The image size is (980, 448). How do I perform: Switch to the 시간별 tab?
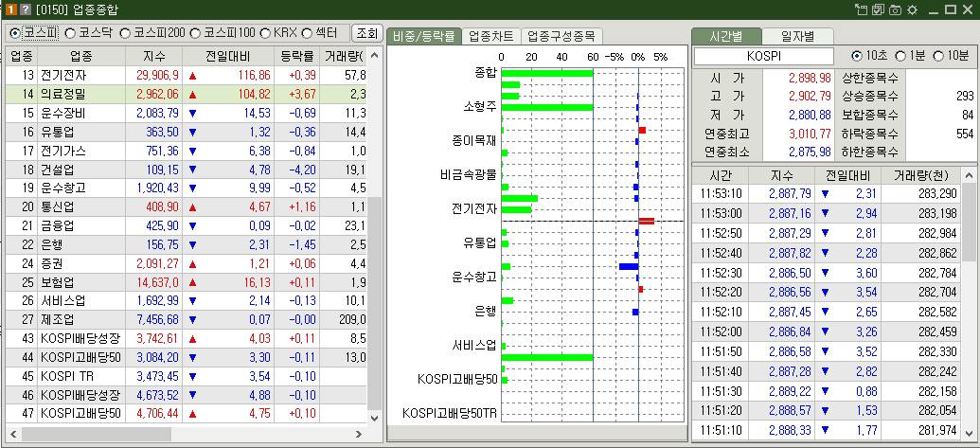tap(727, 36)
